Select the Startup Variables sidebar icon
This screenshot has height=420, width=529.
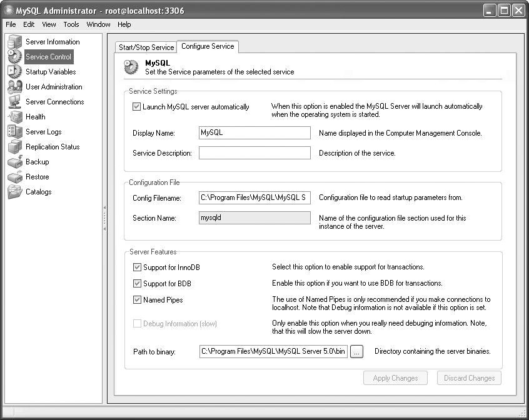pyautogui.click(x=14, y=72)
